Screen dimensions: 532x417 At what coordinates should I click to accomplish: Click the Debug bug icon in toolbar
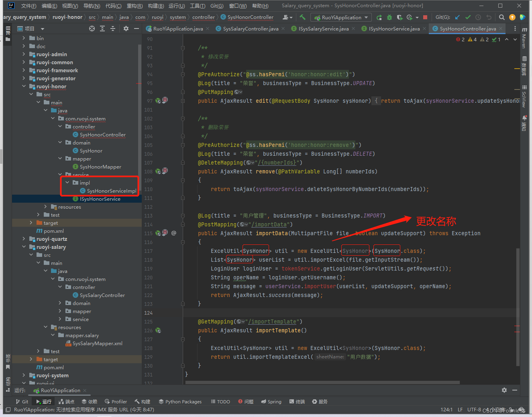coord(389,17)
